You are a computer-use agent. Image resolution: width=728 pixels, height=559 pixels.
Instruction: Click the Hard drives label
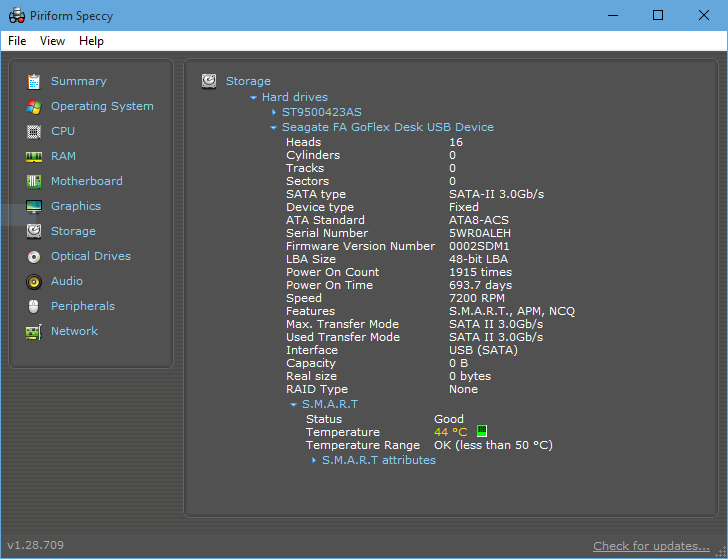coord(295,97)
